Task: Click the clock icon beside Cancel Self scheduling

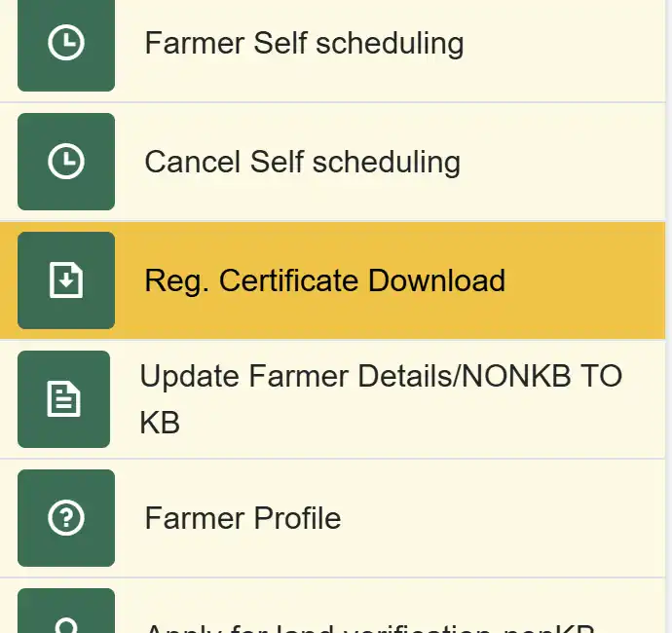Action: 66,162
